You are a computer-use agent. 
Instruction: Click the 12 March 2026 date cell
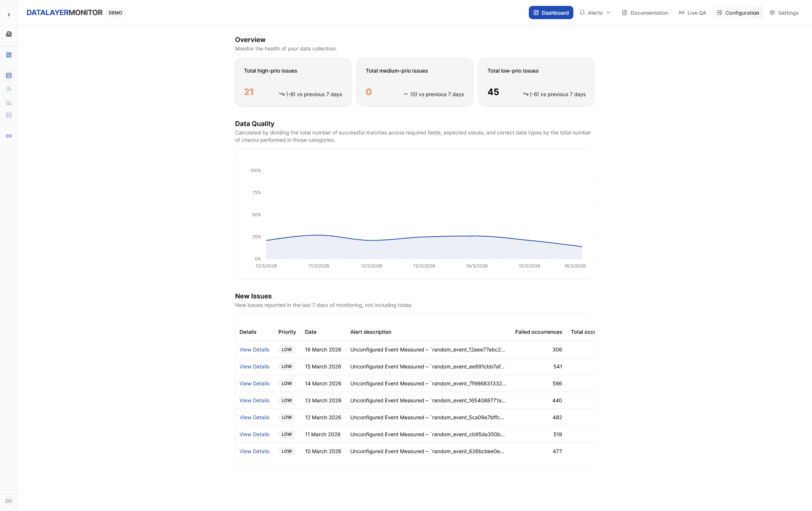tap(323, 417)
